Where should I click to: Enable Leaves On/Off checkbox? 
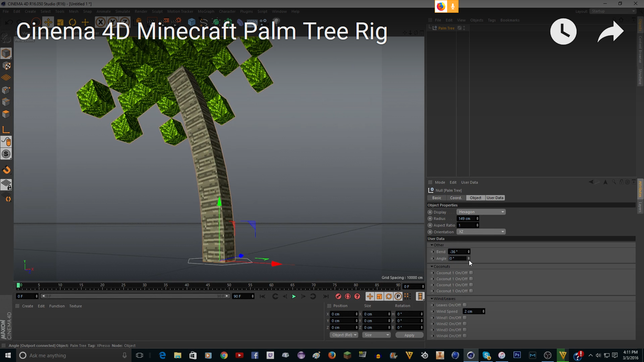465,305
